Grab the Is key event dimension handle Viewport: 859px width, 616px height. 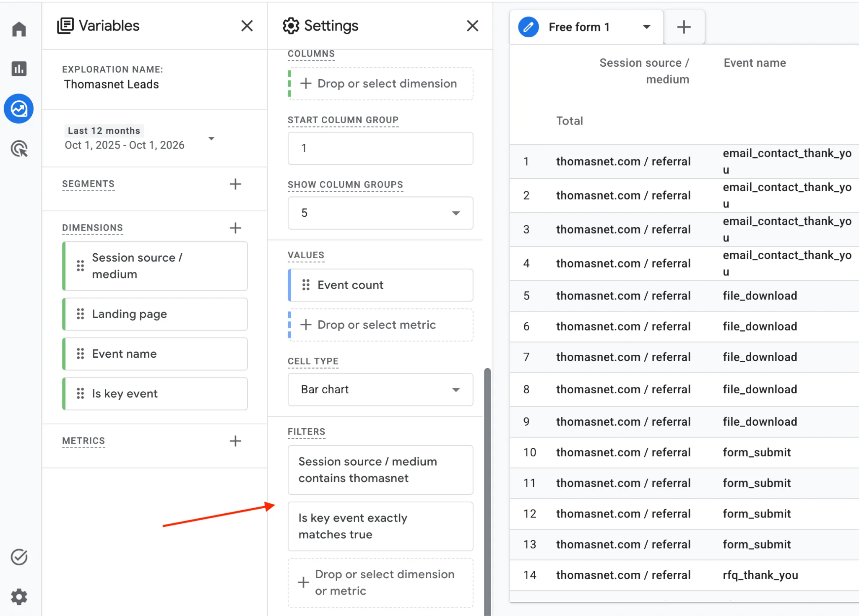[x=81, y=393]
